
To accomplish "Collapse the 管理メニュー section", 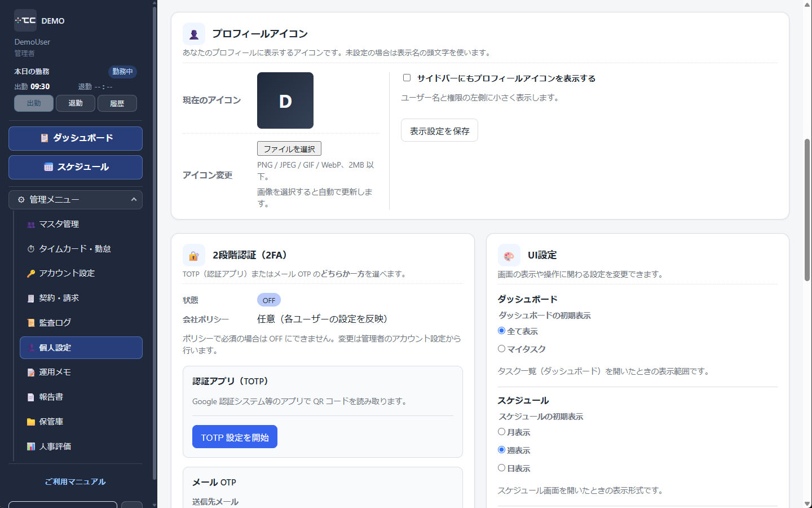I will pos(76,200).
